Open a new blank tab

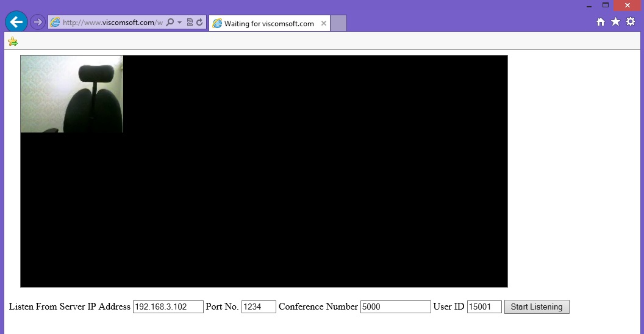click(x=338, y=24)
